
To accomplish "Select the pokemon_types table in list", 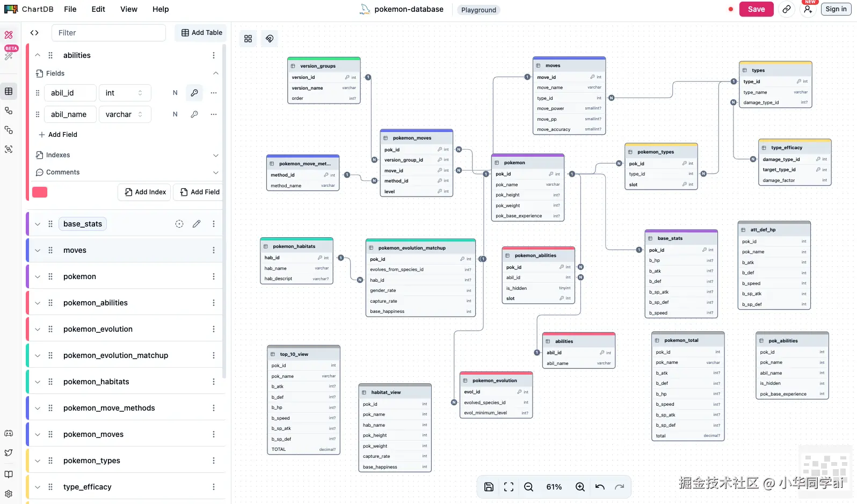I will click(x=92, y=461).
